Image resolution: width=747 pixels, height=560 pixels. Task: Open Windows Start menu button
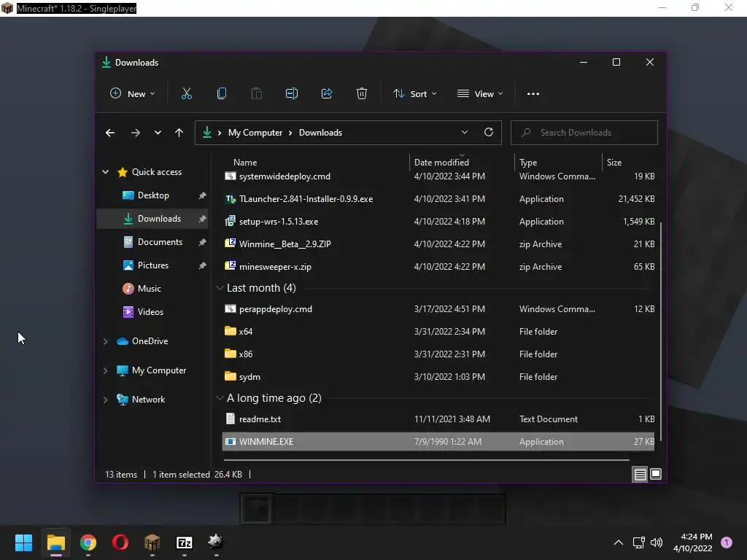pyautogui.click(x=23, y=542)
